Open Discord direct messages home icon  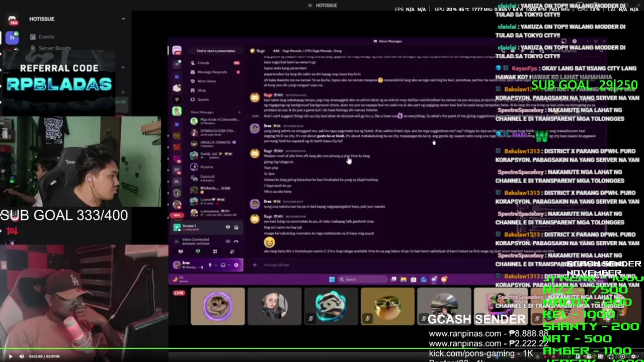pos(177,51)
